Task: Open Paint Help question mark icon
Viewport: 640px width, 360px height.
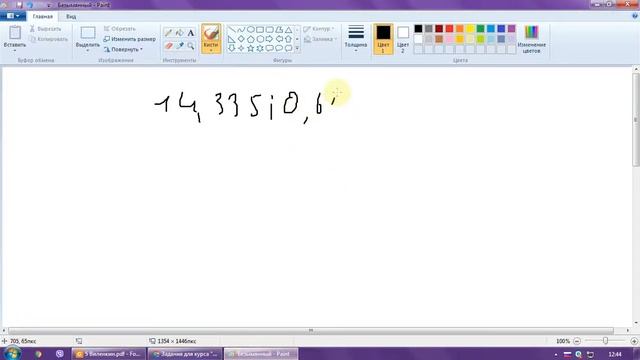Action: coord(635,16)
